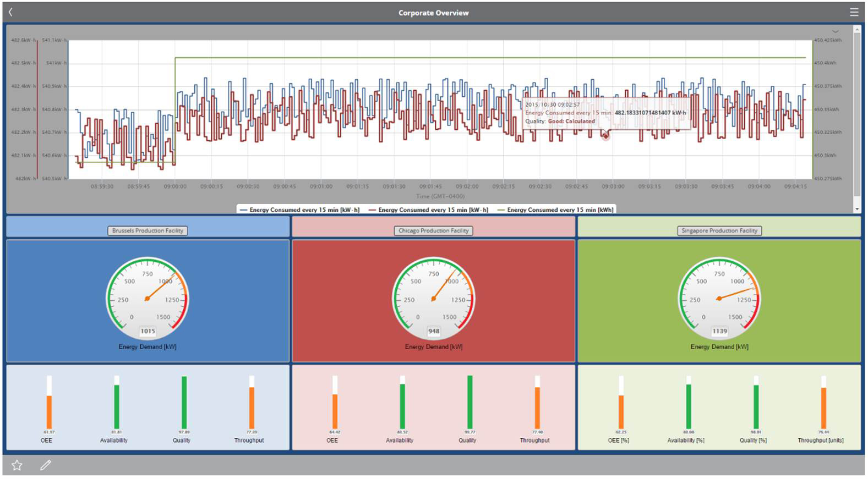
Task: Click the Singapore Availability [%] bar indicator
Action: pyautogui.click(x=689, y=403)
